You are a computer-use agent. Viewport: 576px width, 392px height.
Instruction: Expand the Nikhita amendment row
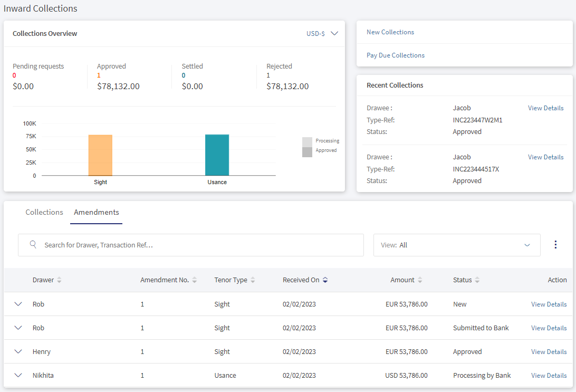coord(18,376)
